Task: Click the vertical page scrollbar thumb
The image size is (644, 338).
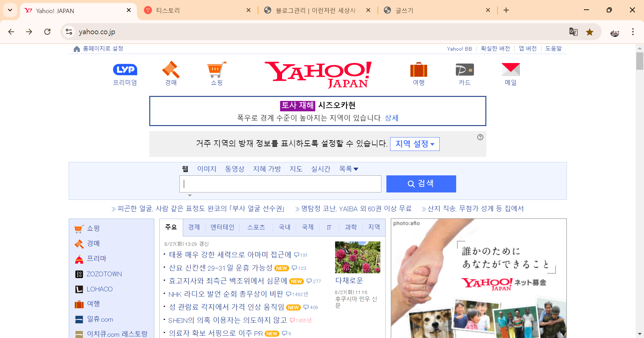Action: click(x=640, y=61)
